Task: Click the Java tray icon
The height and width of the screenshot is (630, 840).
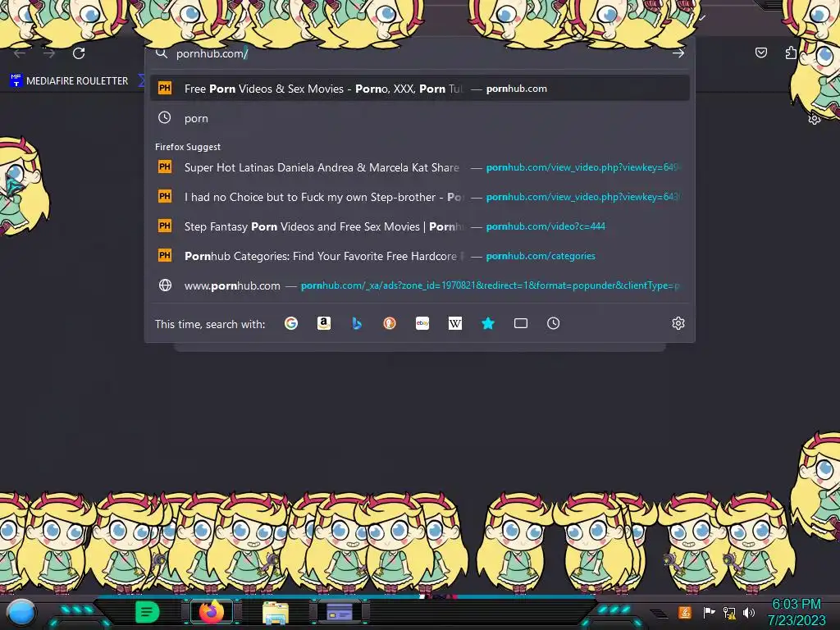Action: (685, 612)
